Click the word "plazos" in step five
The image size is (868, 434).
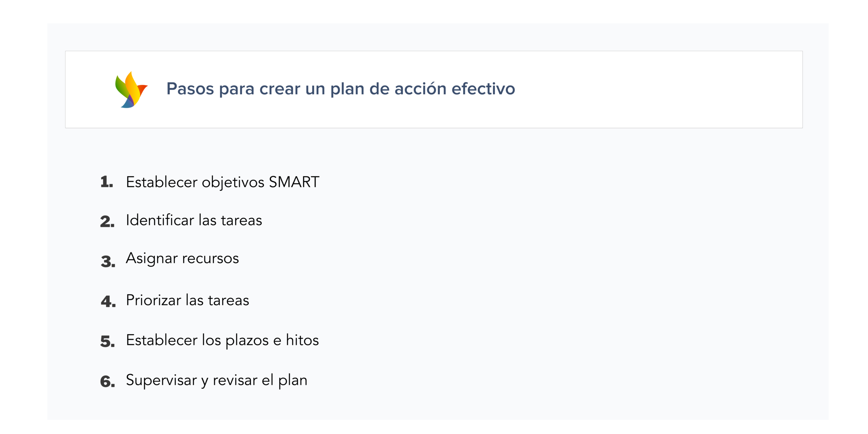pyautogui.click(x=247, y=341)
